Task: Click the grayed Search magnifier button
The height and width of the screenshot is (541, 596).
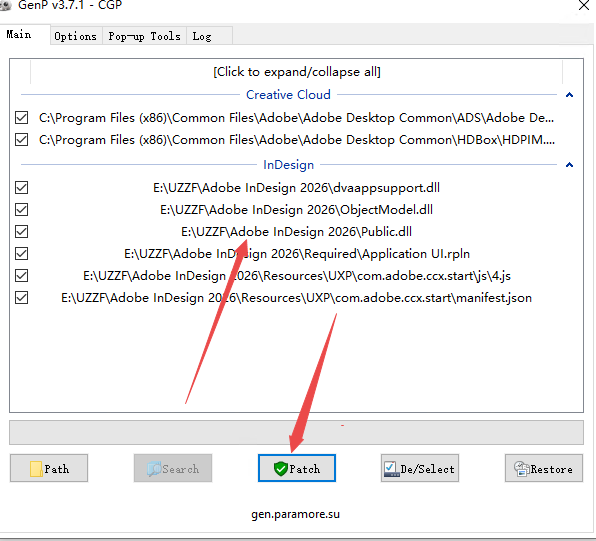Action: 173,468
